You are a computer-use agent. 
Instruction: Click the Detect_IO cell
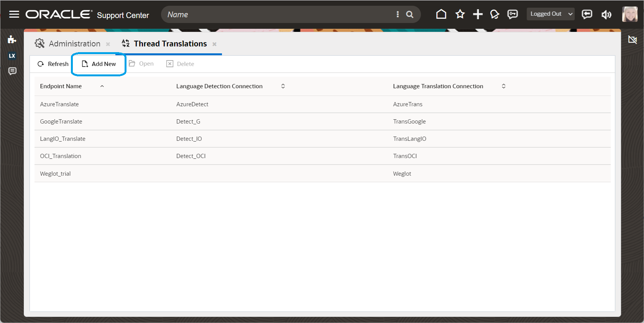tap(189, 139)
